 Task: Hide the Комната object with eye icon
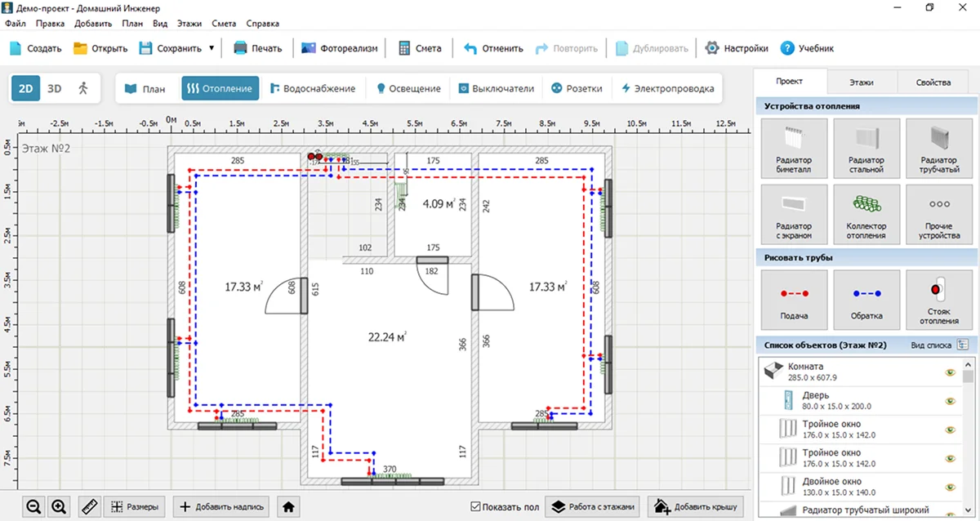pos(950,372)
